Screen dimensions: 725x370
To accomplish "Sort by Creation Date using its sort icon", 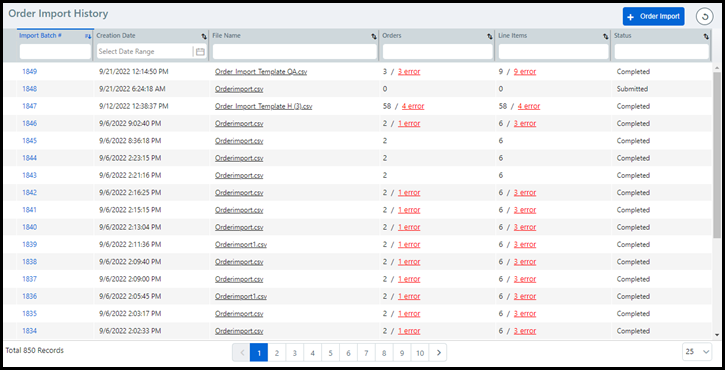I will pos(204,36).
